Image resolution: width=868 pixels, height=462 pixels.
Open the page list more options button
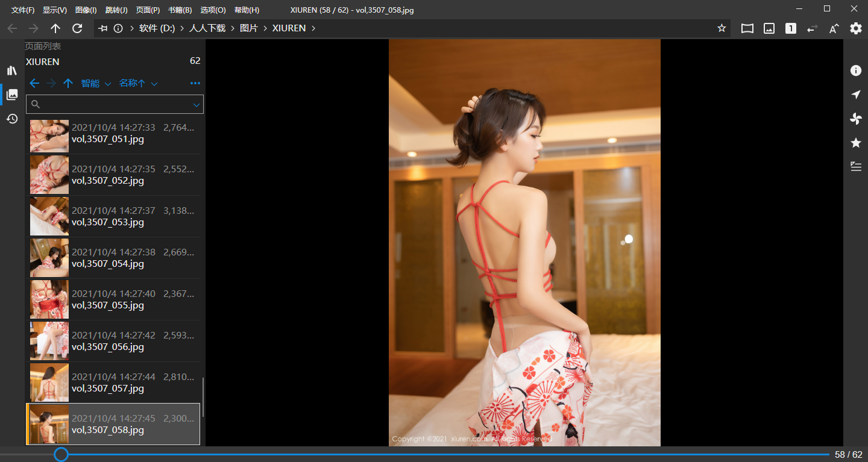click(x=195, y=83)
